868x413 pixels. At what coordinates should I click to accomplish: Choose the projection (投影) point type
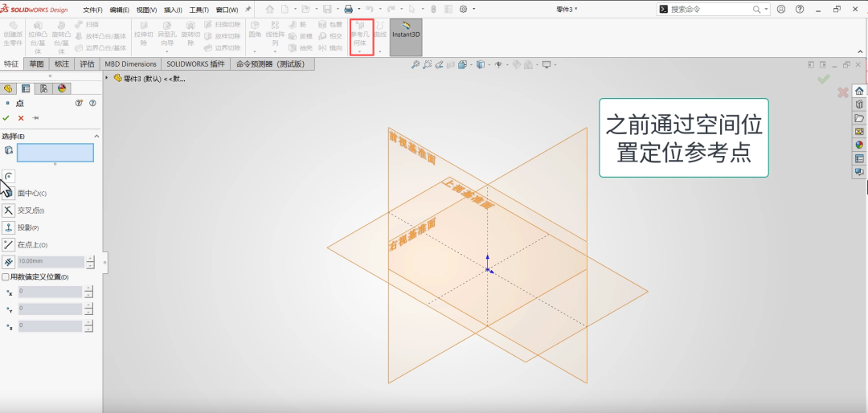point(9,227)
